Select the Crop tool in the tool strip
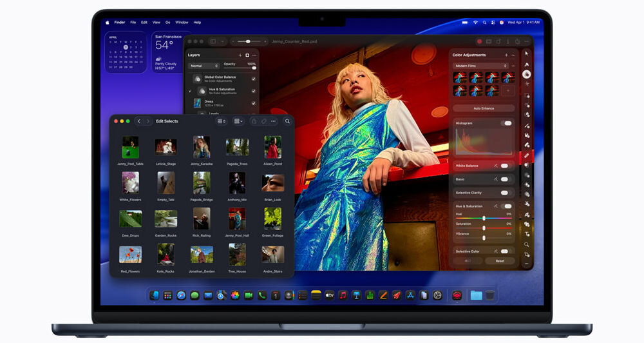644x343 pixels. click(527, 255)
